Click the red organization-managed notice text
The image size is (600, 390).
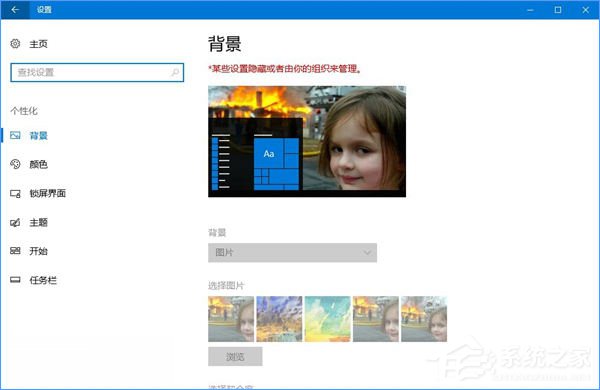[285, 69]
